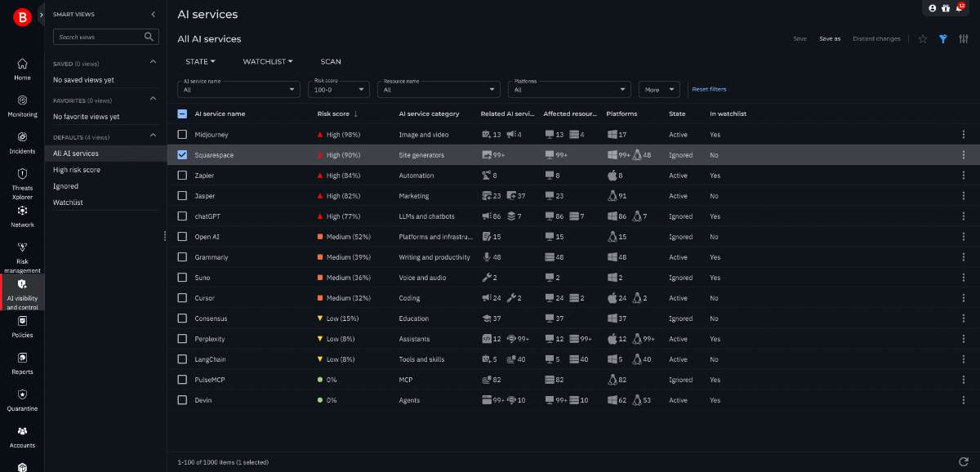980x472 pixels.
Task: Open the row actions menu for Devin
Action: click(x=964, y=400)
